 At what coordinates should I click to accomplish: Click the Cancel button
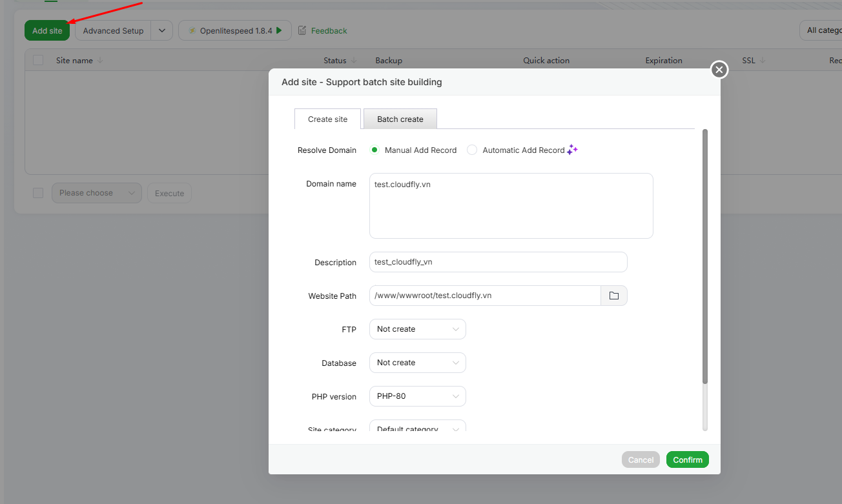pos(641,459)
